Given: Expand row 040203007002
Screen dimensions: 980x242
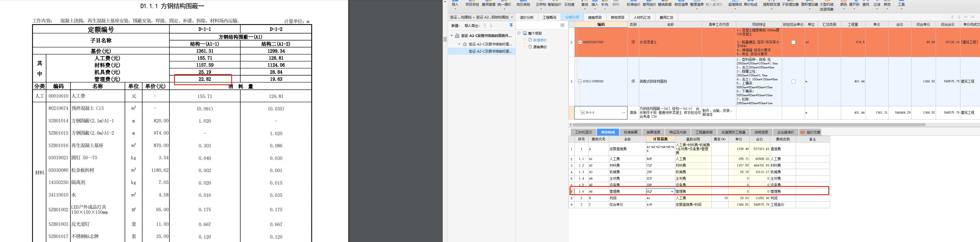Looking at the screenshot, I should [x=580, y=42].
